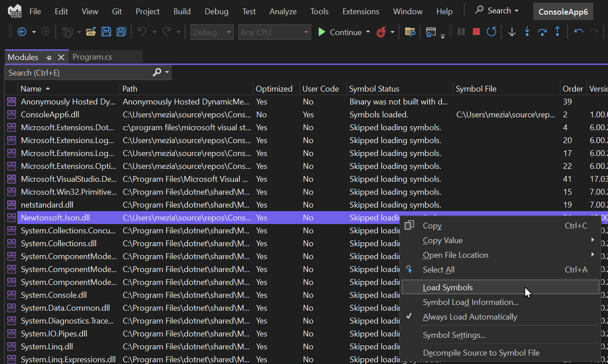Click the Open File folder icon

pyautogui.click(x=91, y=32)
